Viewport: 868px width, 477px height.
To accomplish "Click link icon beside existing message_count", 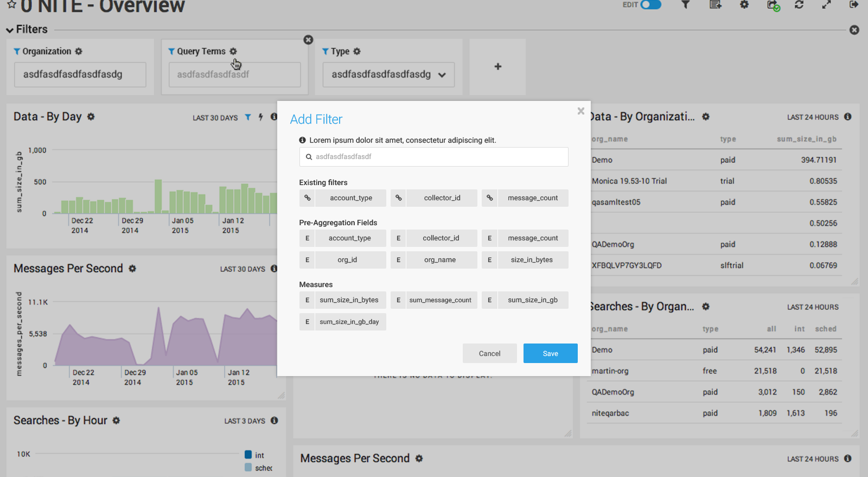I will tap(489, 198).
